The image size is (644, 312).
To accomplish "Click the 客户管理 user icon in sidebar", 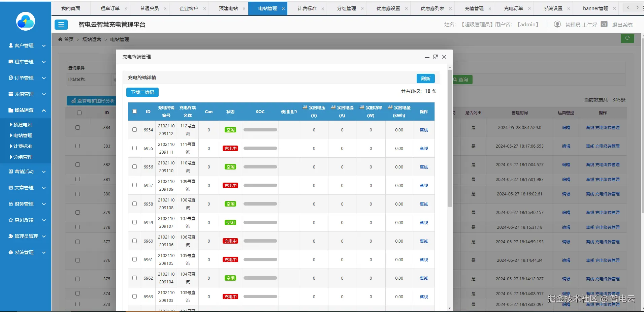I will (x=11, y=45).
